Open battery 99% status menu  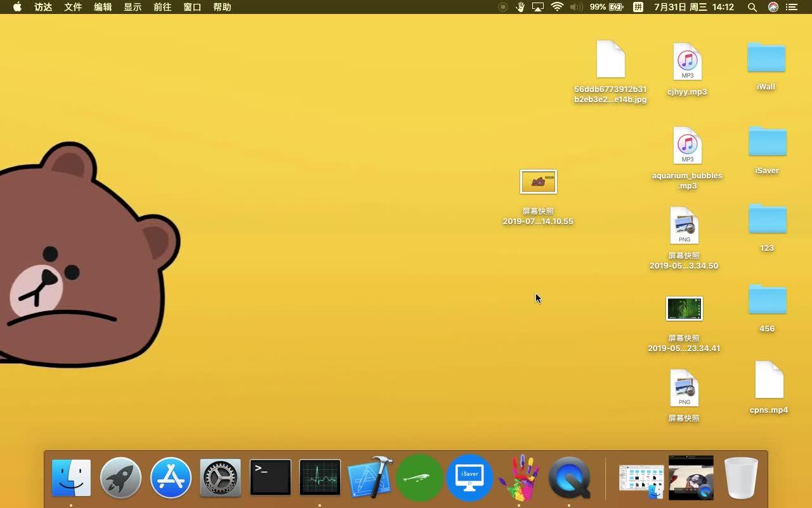click(606, 7)
